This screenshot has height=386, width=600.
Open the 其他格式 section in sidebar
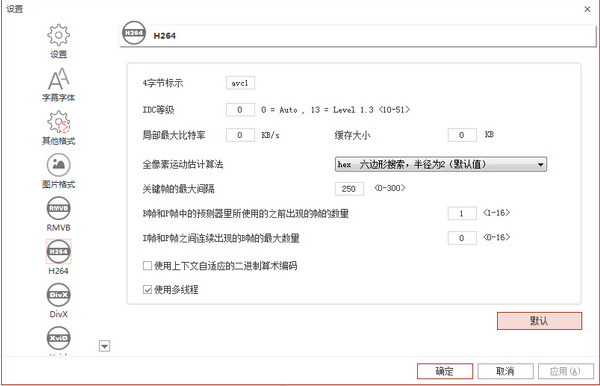[x=59, y=128]
